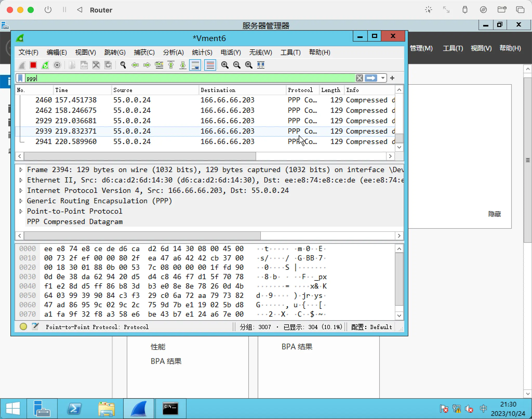Open the 统计(S) menu

coord(202,53)
